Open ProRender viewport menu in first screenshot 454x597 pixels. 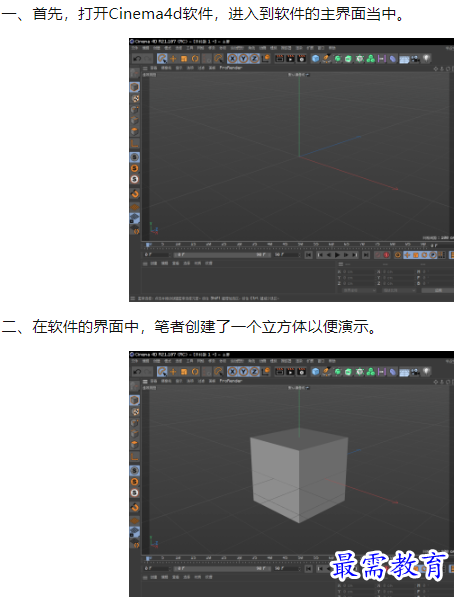point(231,67)
